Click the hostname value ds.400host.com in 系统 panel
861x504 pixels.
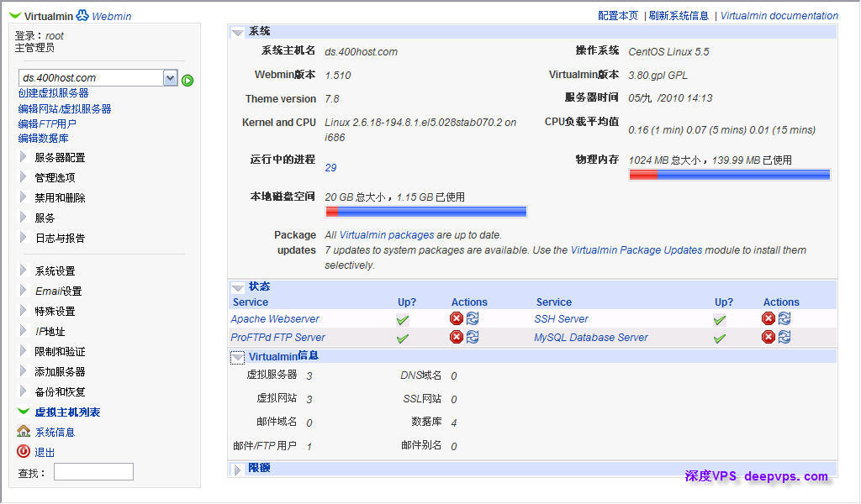tap(361, 51)
